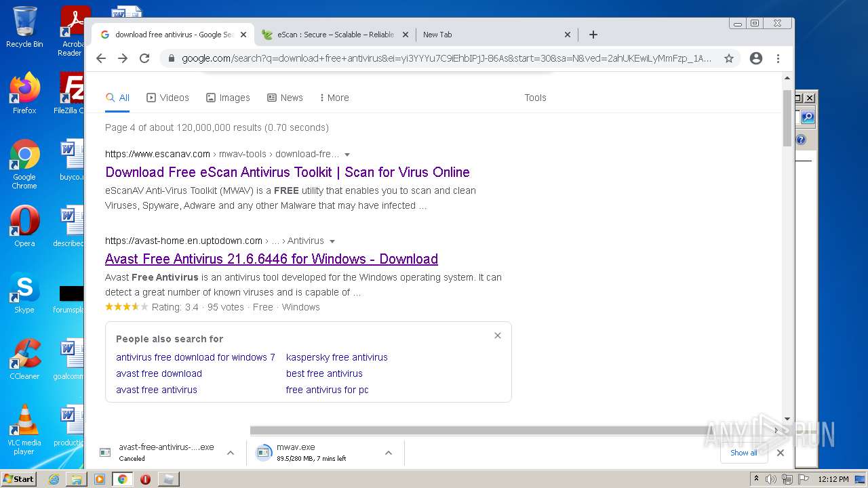Search suggestion 'kaspersky free antivirus'
This screenshot has height=488, width=868.
click(337, 357)
